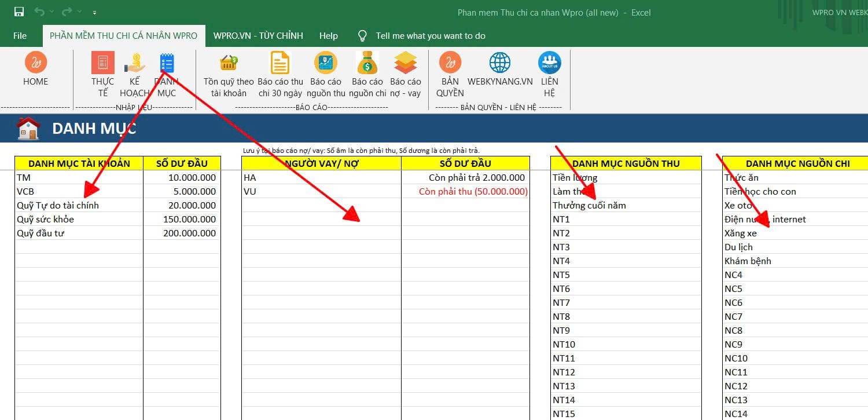Open the THỰC TẾ data entry icon
Screen dimensions: 868x420
(x=102, y=63)
